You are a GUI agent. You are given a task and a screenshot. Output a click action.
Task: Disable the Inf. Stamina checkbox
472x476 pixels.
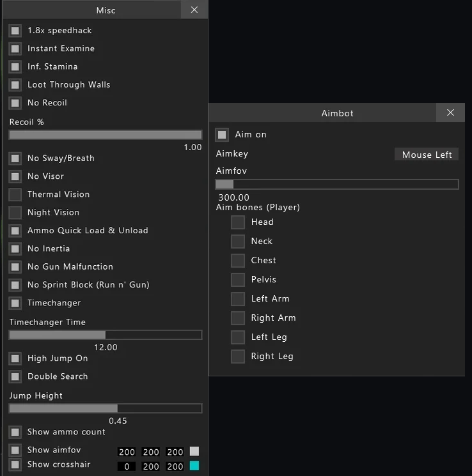click(x=15, y=67)
